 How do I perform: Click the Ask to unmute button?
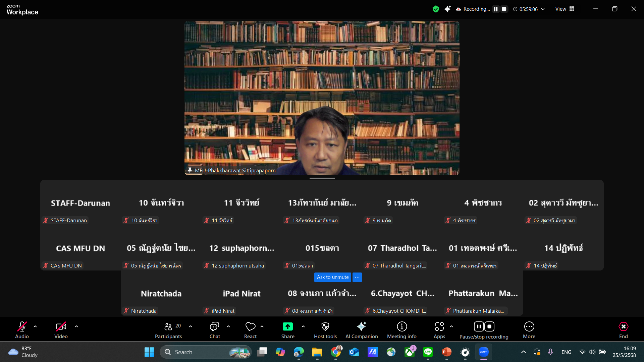click(x=332, y=277)
